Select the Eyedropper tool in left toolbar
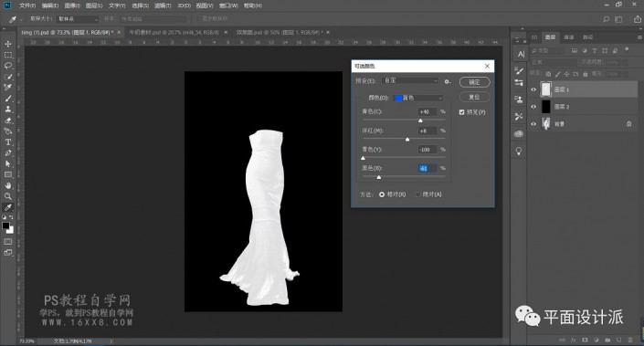This screenshot has height=346, width=644. pyautogui.click(x=8, y=207)
